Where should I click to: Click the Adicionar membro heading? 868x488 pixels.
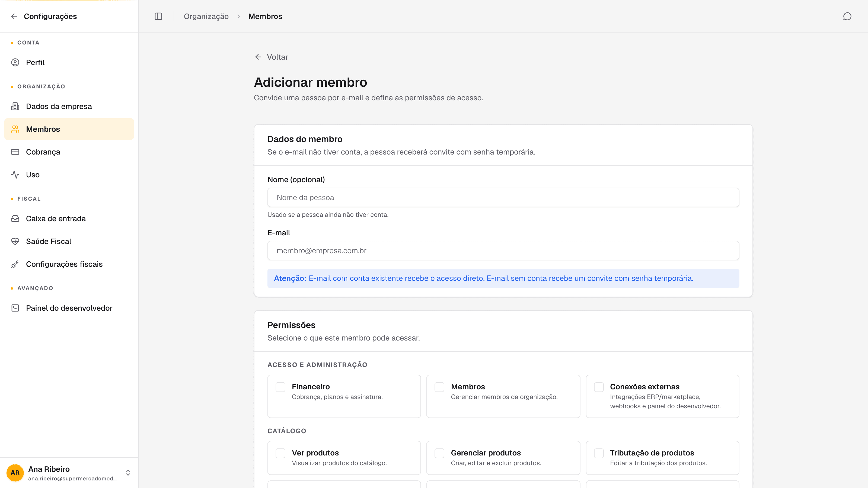click(310, 82)
